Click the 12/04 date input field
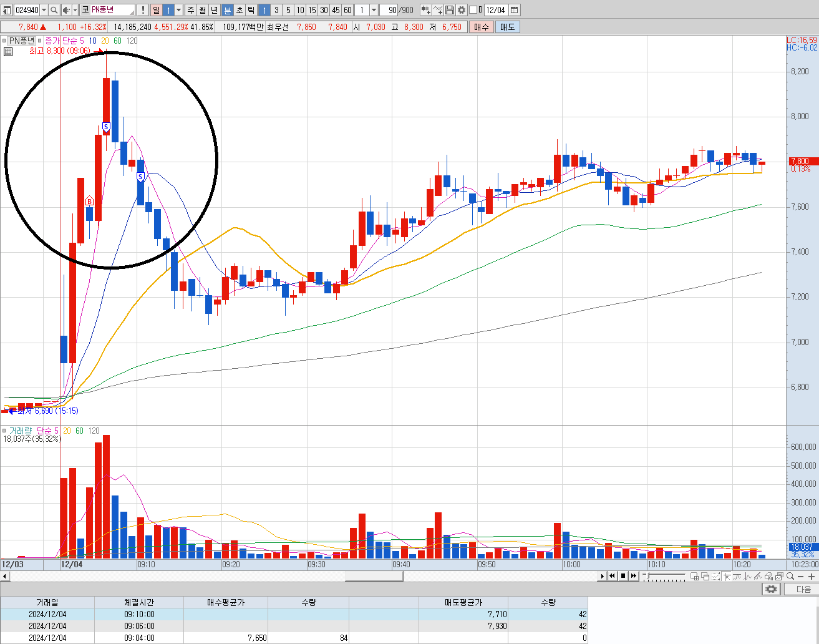This screenshot has width=819, height=644. (x=495, y=10)
